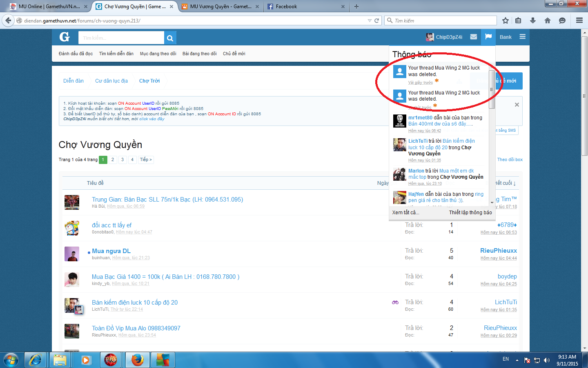Image resolution: width=588 pixels, height=368 pixels.
Task: Show hidden system tray icons
Action: (517, 360)
